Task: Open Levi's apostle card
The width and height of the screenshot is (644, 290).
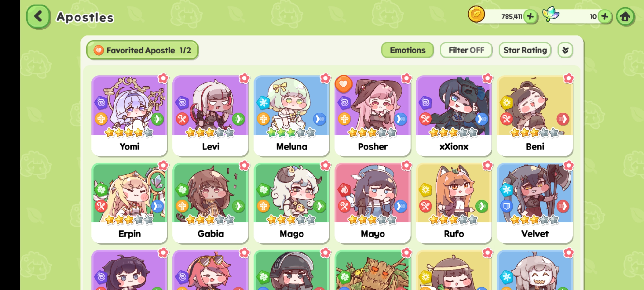Action: (x=210, y=116)
